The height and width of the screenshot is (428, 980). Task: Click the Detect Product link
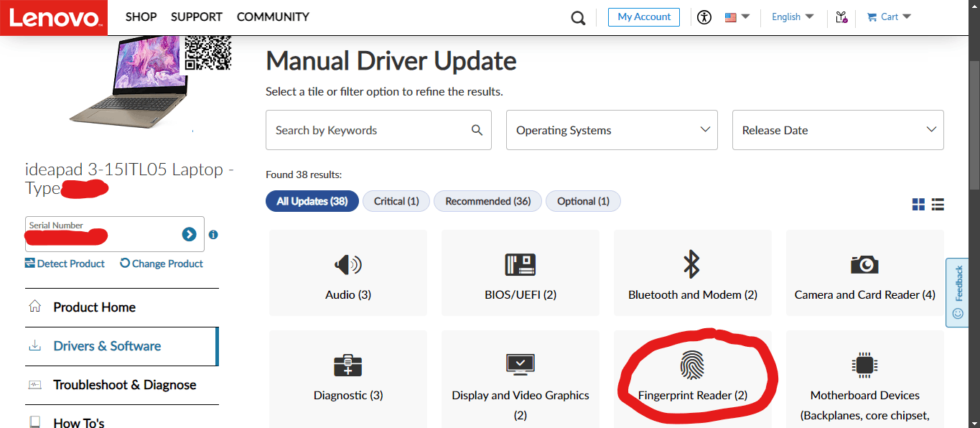click(x=65, y=264)
